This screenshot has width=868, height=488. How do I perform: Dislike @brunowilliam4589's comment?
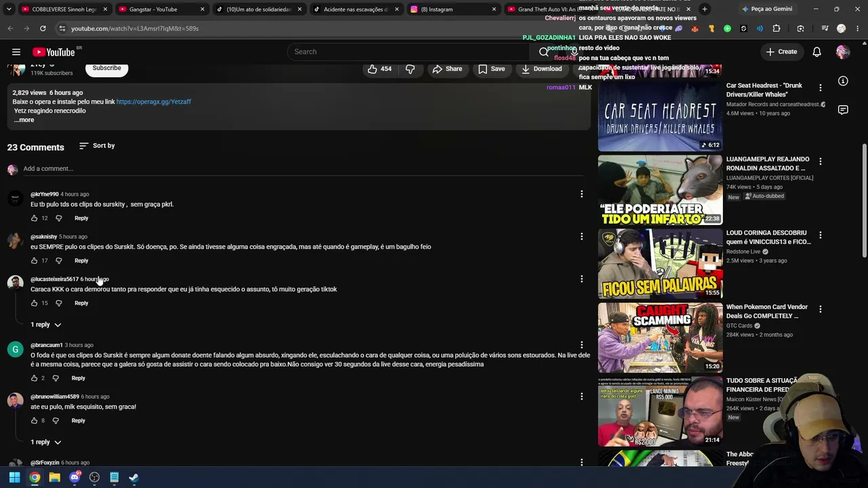coord(56,421)
